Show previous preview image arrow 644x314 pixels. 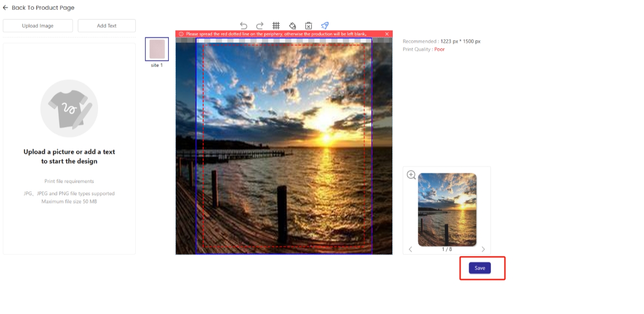410,249
